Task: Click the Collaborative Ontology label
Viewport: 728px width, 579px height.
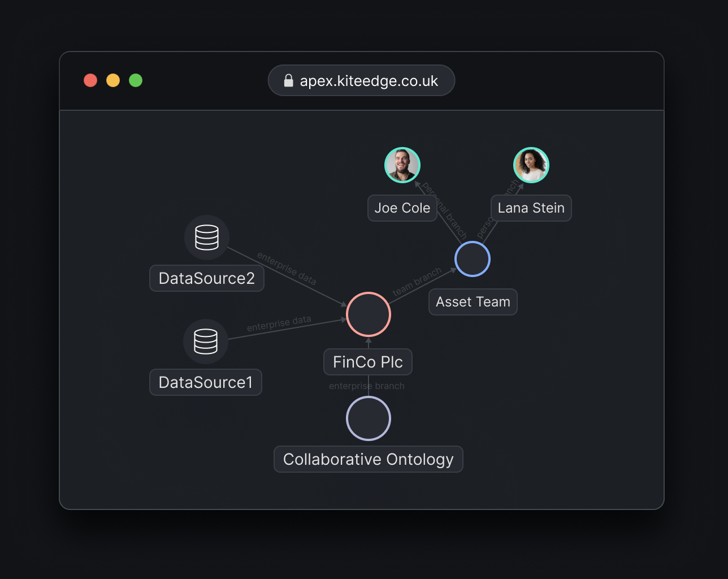Action: (368, 459)
